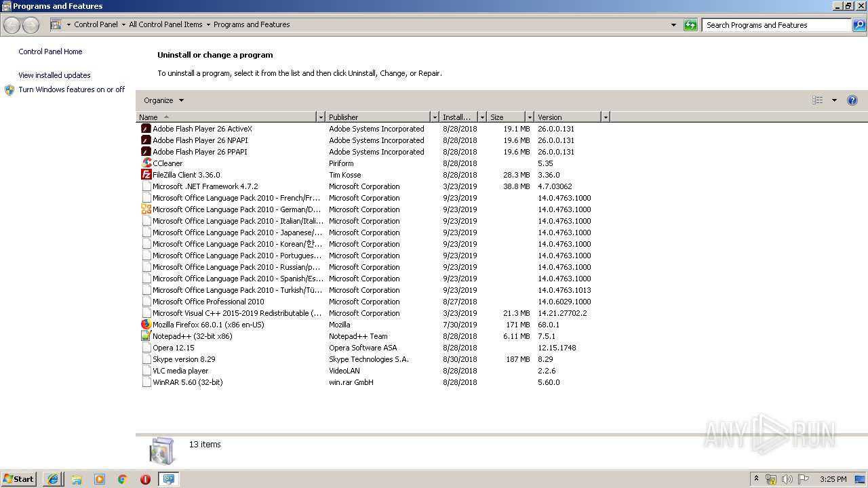Open the Installed On column filter arrow
This screenshot has height=488, width=868.
pos(482,117)
